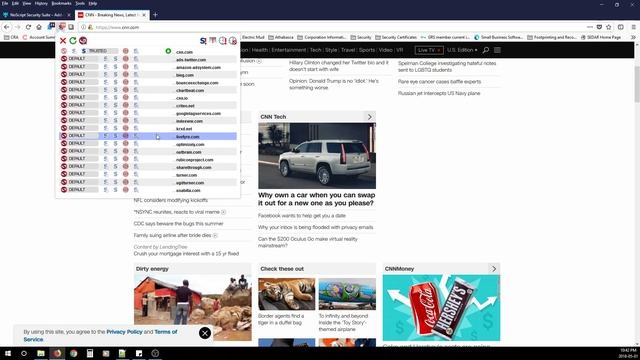Reload the page with the browser refresh button
This screenshot has height=360, width=640.
[28, 27]
